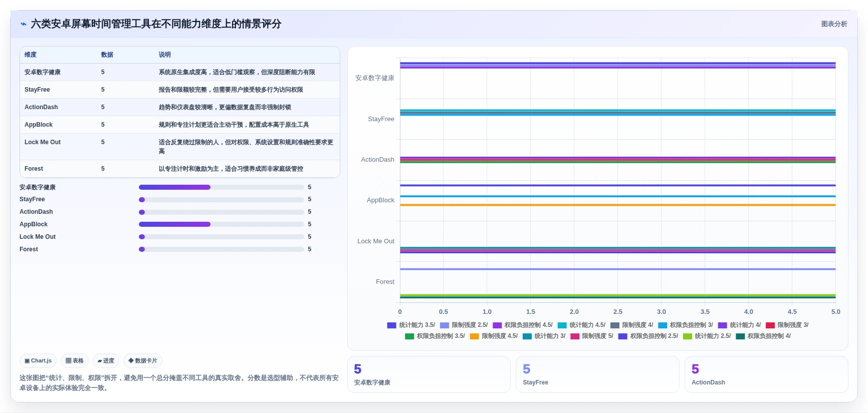Toggle the 统计能力 4/ legend series
Screen dimensions: 868x413
tap(739, 325)
